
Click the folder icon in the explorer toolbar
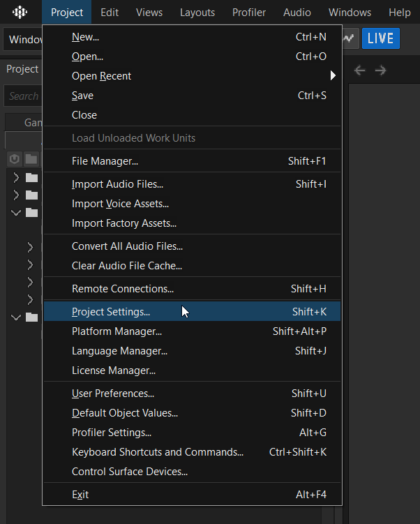[31, 159]
